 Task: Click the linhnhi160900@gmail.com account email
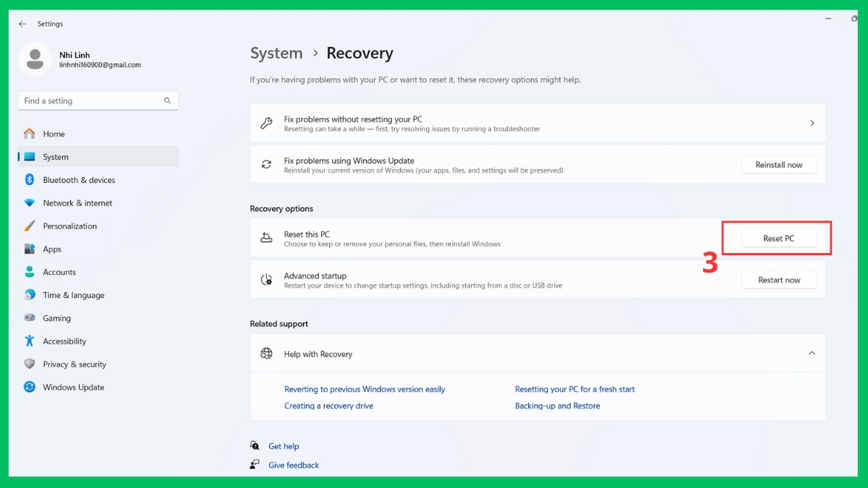[x=100, y=65]
